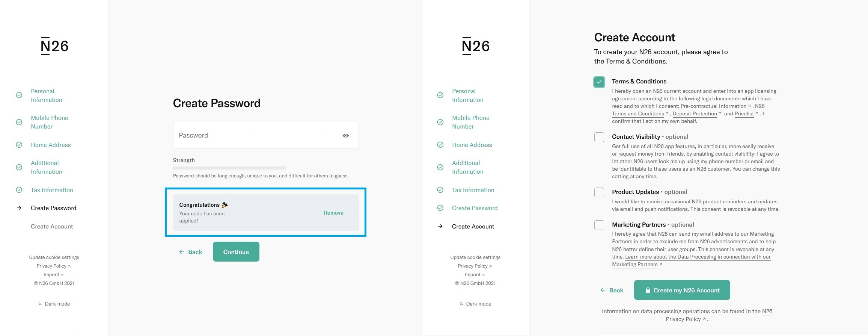Click the N26 logo in right panel
Image resolution: width=868 pixels, height=336 pixels.
point(476,46)
